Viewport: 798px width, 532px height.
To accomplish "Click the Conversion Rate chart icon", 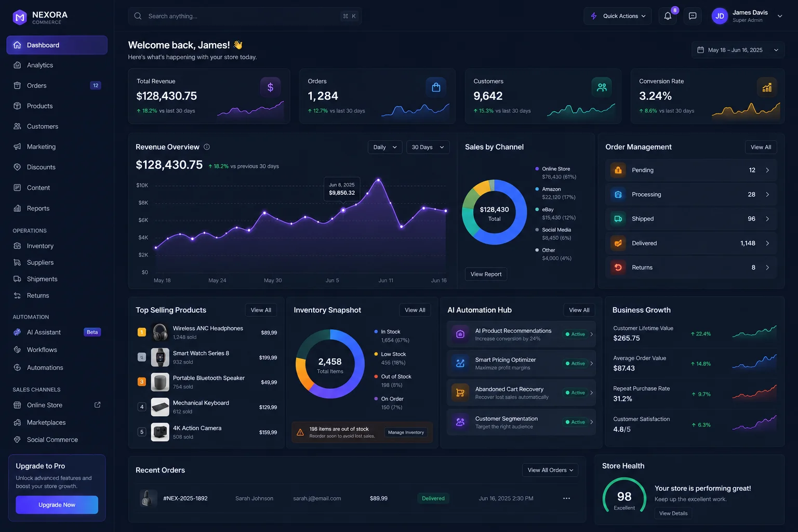I will pos(767,87).
